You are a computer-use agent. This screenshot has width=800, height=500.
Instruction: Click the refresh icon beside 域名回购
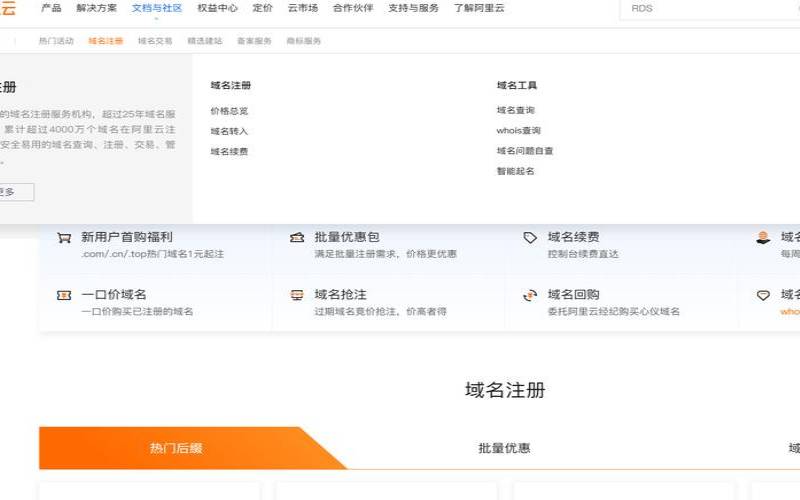[530, 295]
